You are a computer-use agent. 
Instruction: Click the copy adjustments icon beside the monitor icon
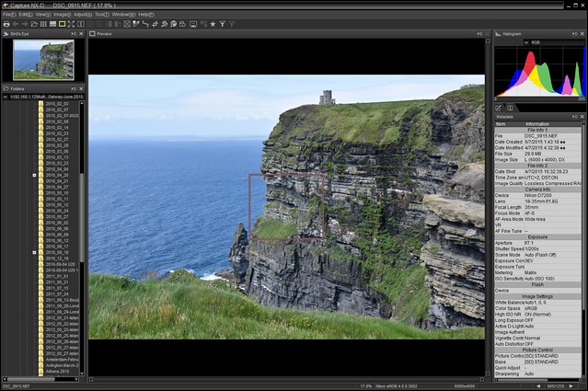[x=182, y=24]
